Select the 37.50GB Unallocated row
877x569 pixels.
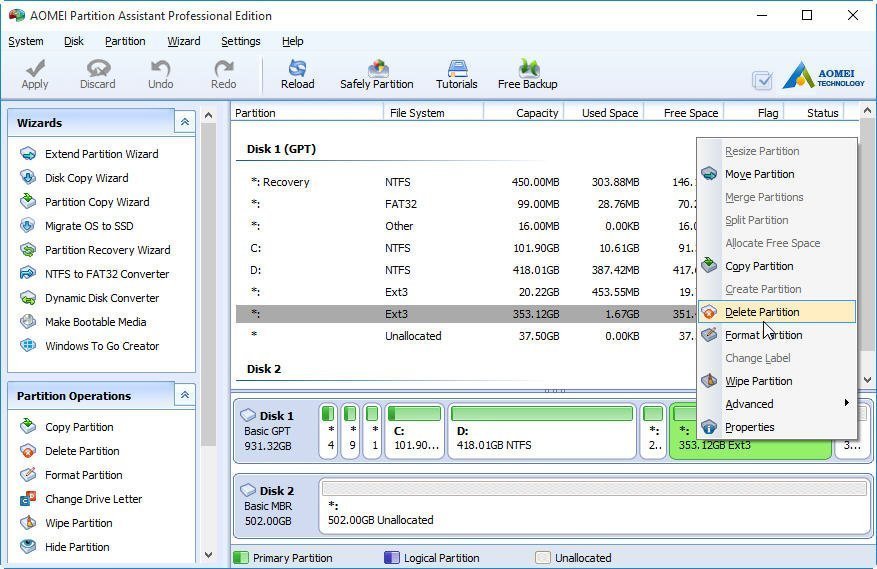pyautogui.click(x=466, y=336)
